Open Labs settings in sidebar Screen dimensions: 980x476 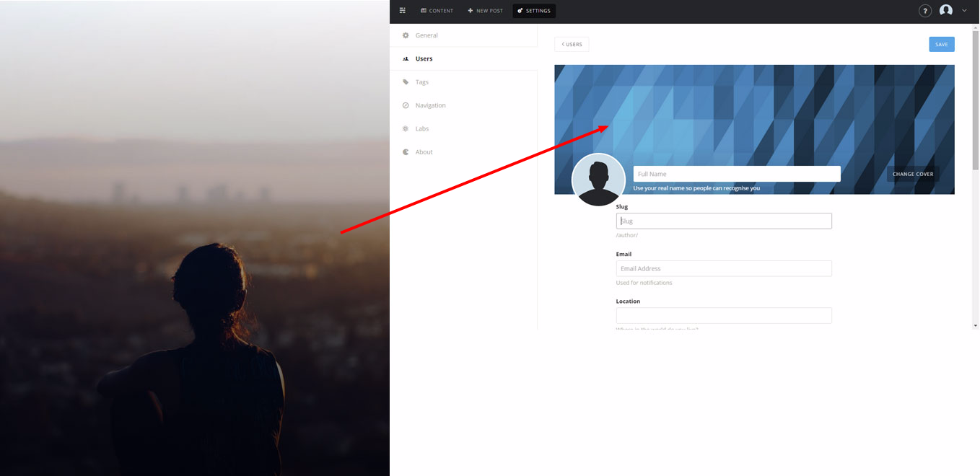point(463,128)
